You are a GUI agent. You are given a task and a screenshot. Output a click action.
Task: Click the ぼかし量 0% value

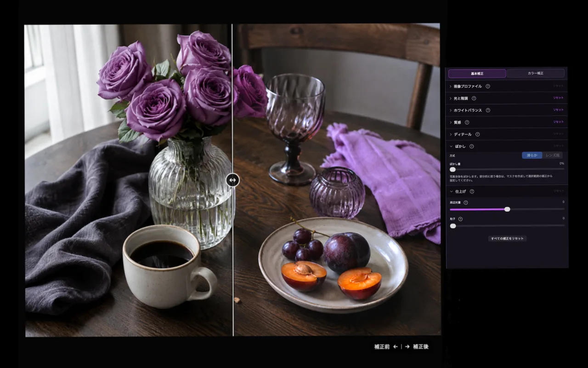[x=561, y=163]
